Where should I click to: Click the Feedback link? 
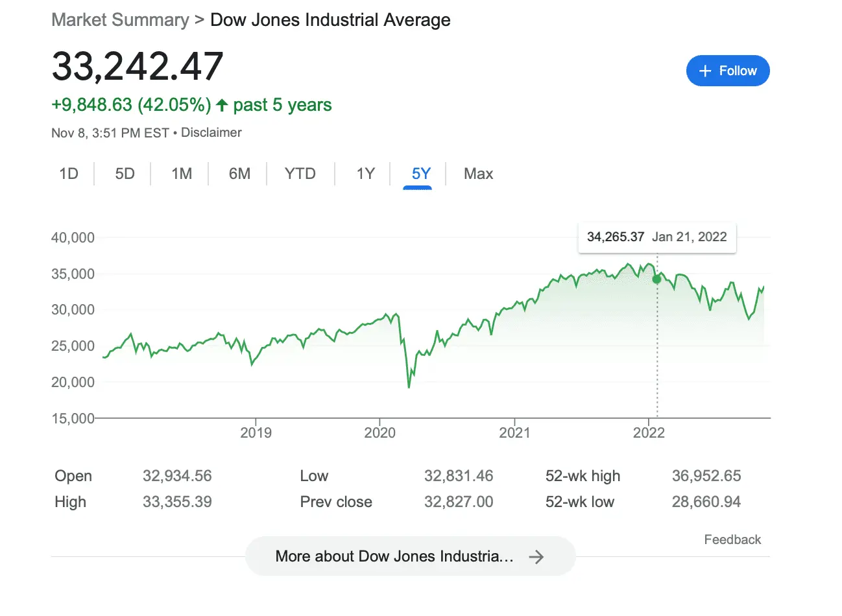[x=732, y=539]
